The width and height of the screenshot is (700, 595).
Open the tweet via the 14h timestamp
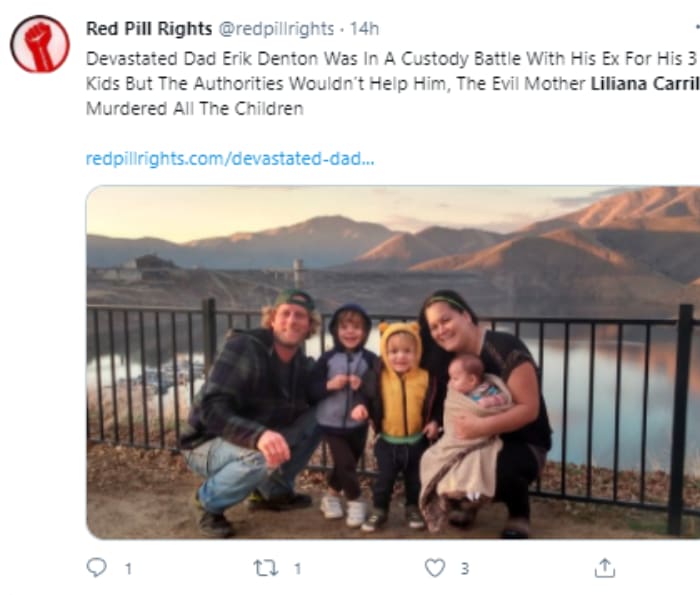tap(364, 29)
